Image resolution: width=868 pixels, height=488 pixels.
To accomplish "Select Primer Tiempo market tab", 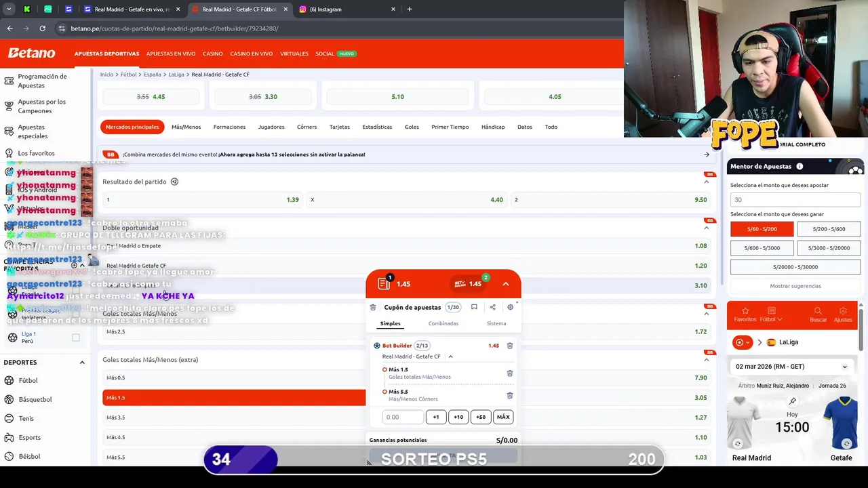I will [x=450, y=127].
